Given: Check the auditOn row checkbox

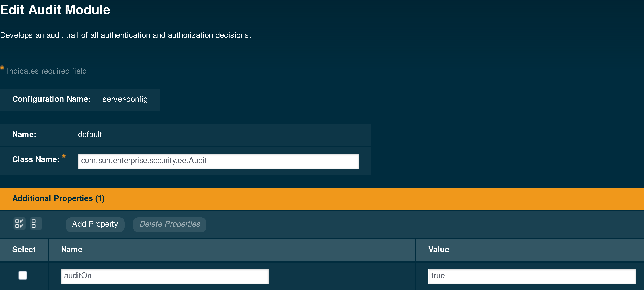Looking at the screenshot, I should click(23, 275).
